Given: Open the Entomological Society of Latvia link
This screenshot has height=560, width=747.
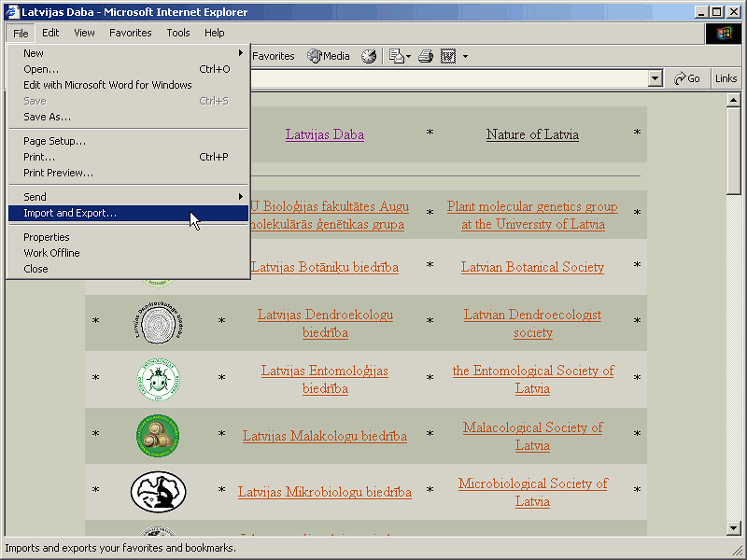Looking at the screenshot, I should [532, 380].
